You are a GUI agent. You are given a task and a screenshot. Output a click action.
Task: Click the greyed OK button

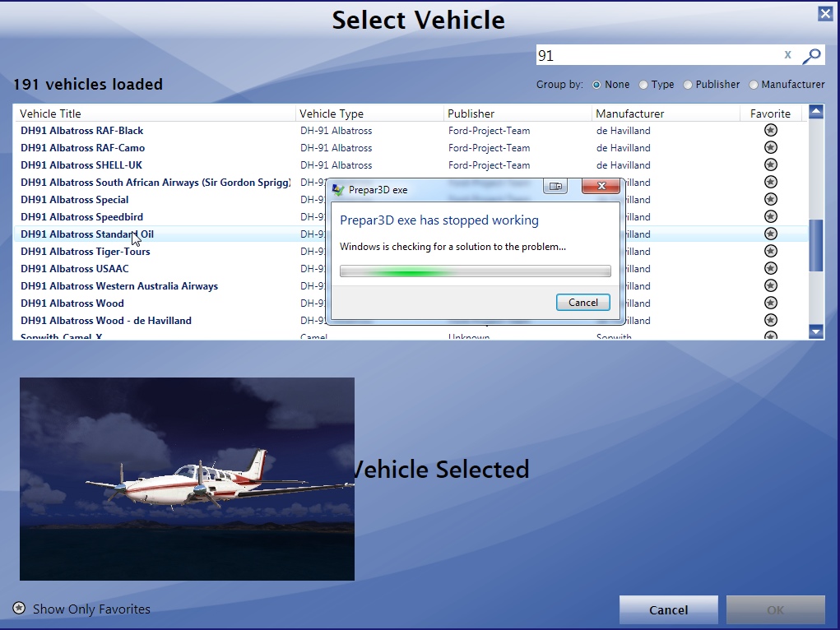tap(775, 610)
